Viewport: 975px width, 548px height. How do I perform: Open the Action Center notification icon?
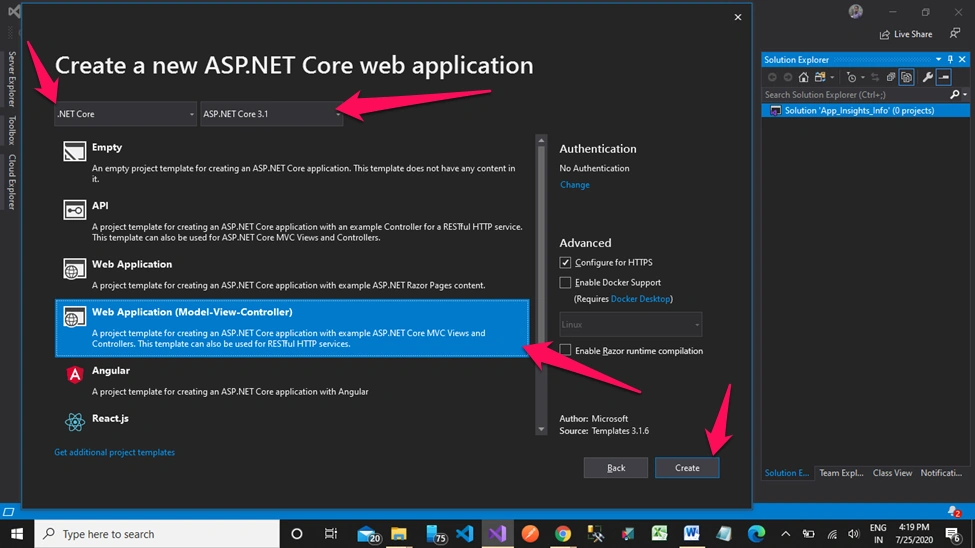pyautogui.click(x=953, y=534)
